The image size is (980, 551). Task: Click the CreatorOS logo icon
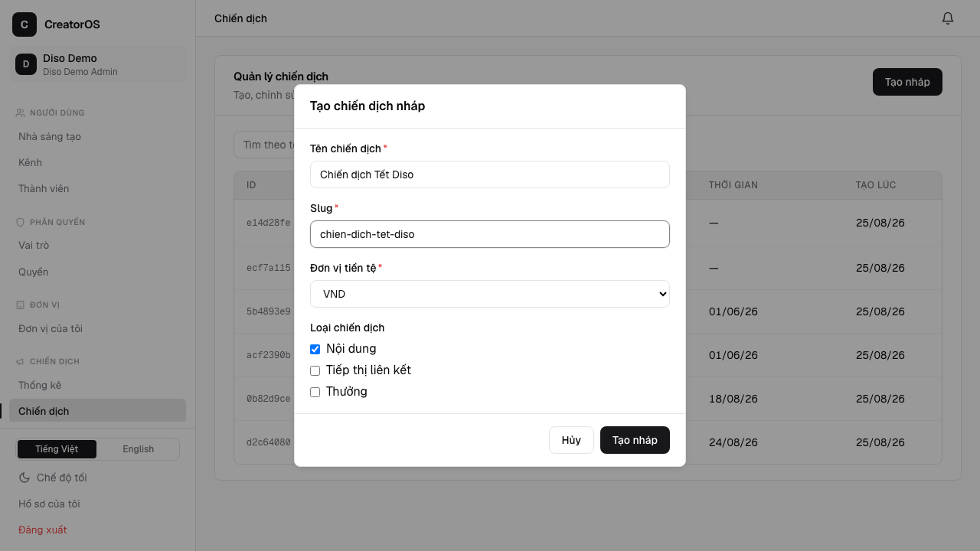point(24,24)
